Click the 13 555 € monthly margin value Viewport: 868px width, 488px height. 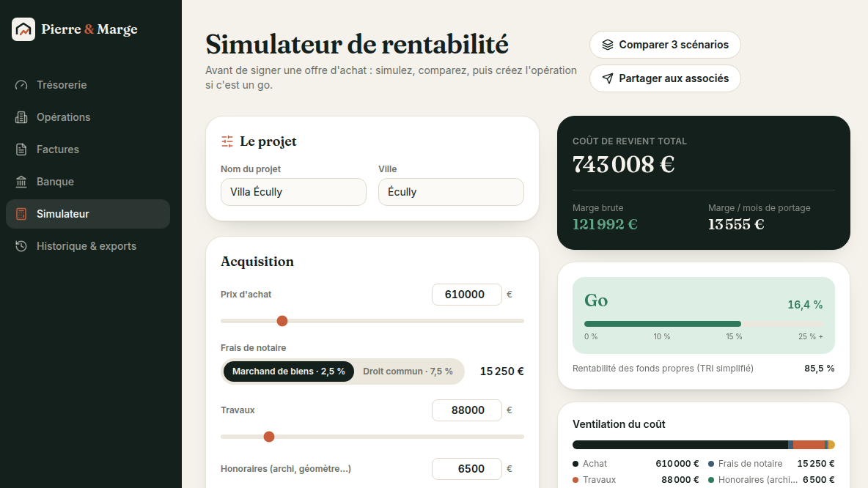point(736,225)
